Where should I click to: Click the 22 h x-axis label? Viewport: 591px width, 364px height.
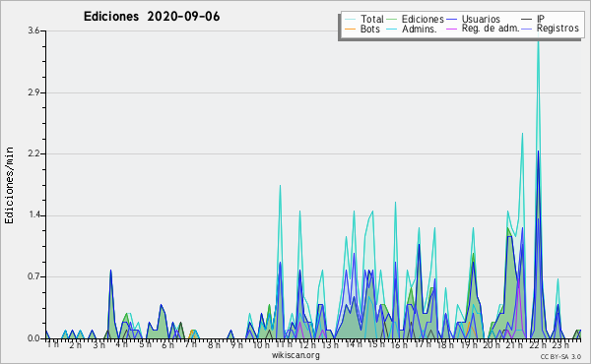pyautogui.click(x=538, y=344)
